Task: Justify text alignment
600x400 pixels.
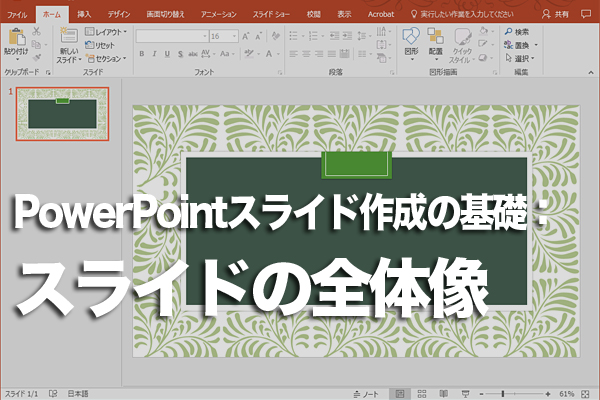Action: point(331,54)
